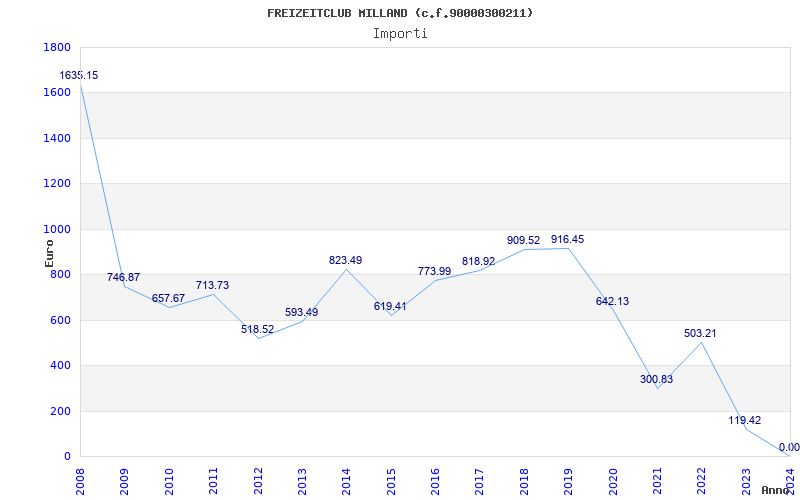Click the 1200 y-axis tick label
800x500 pixels.
[x=57, y=184]
